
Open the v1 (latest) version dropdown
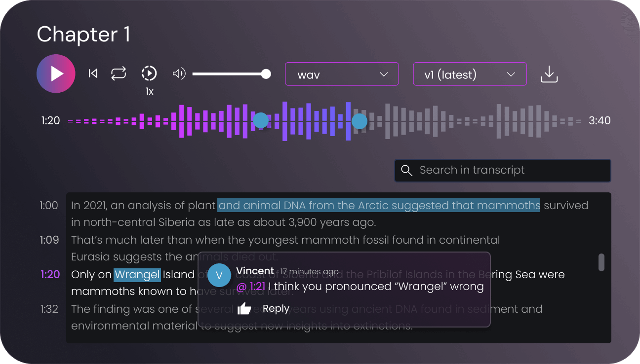point(470,74)
